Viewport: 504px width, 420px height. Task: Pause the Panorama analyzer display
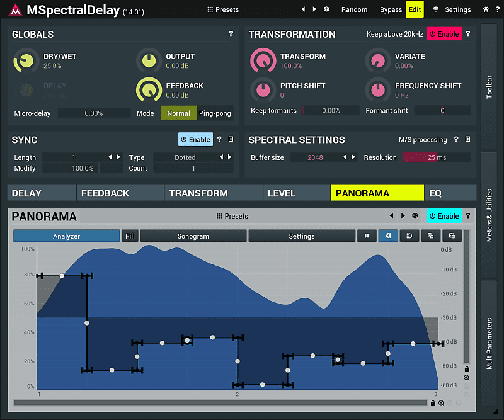[x=367, y=236]
